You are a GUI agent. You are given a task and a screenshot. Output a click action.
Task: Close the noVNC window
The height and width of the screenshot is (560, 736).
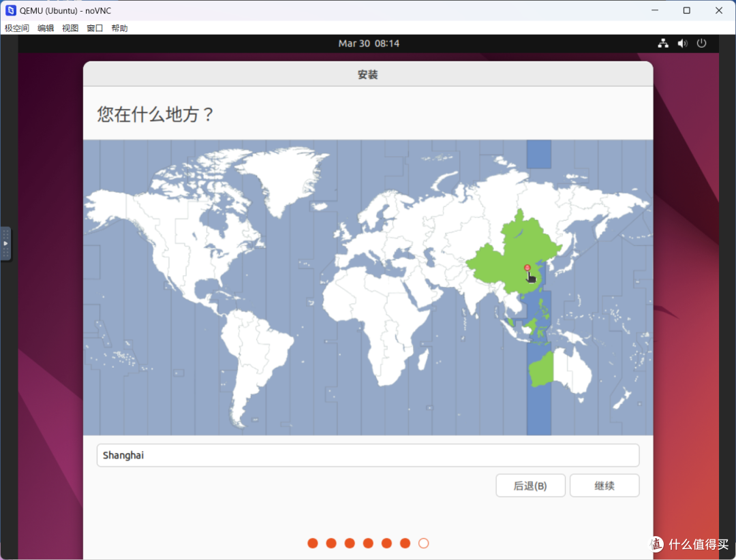click(x=719, y=10)
